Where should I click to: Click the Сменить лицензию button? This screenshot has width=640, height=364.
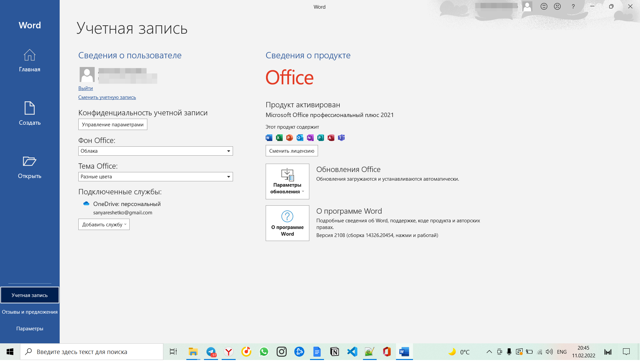292,151
